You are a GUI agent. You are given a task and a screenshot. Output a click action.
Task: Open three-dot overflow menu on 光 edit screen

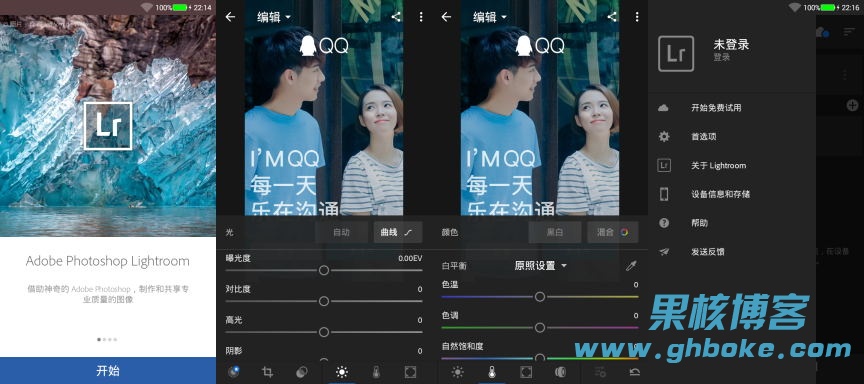point(421,17)
